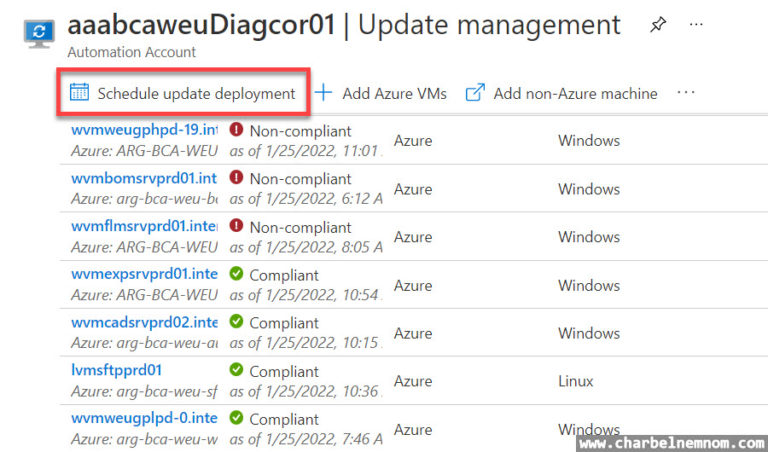Open machine lvmsftpprd01
The width and height of the screenshot is (768, 452).
[x=116, y=370]
